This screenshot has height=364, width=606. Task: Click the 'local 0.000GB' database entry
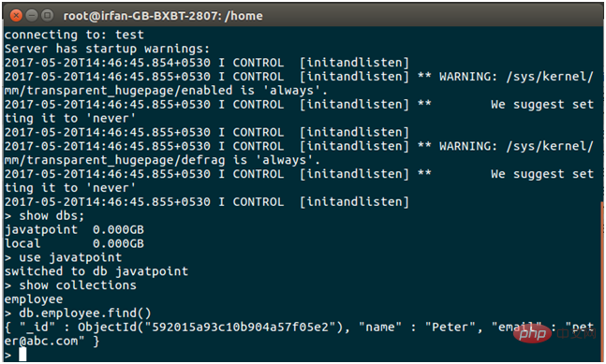pyautogui.click(x=74, y=243)
